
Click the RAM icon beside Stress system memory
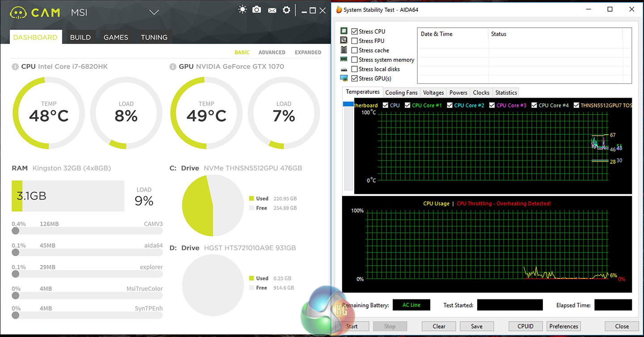click(x=344, y=60)
